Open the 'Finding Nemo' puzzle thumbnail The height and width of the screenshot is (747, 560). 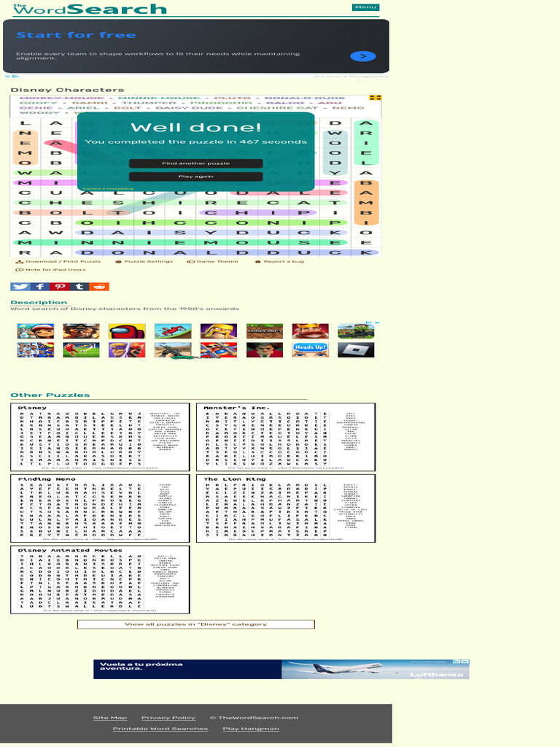pos(100,508)
